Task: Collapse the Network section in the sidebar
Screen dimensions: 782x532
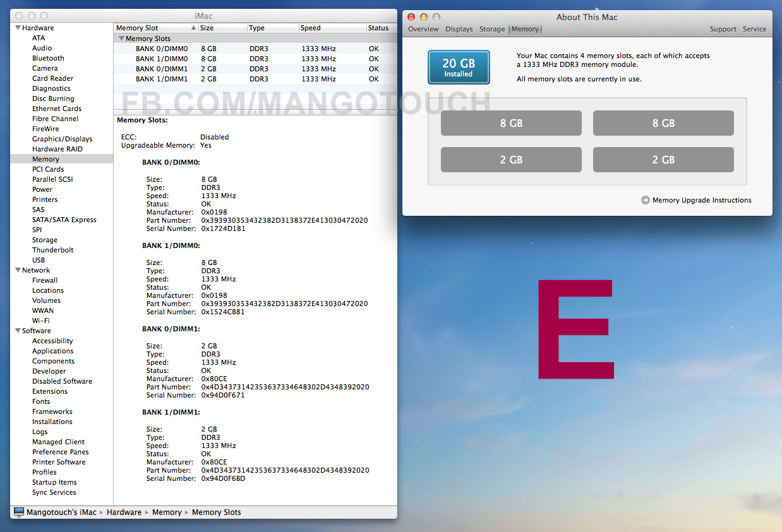Action: [18, 270]
